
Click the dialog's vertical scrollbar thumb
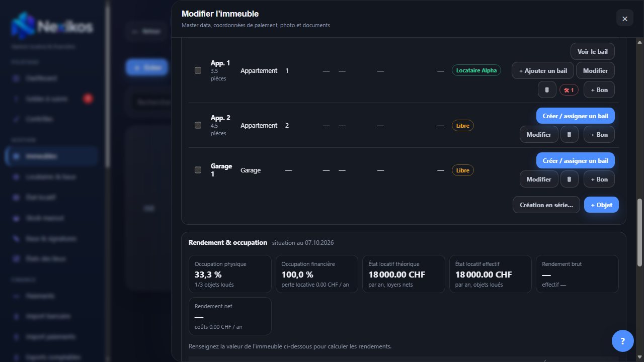639,232
